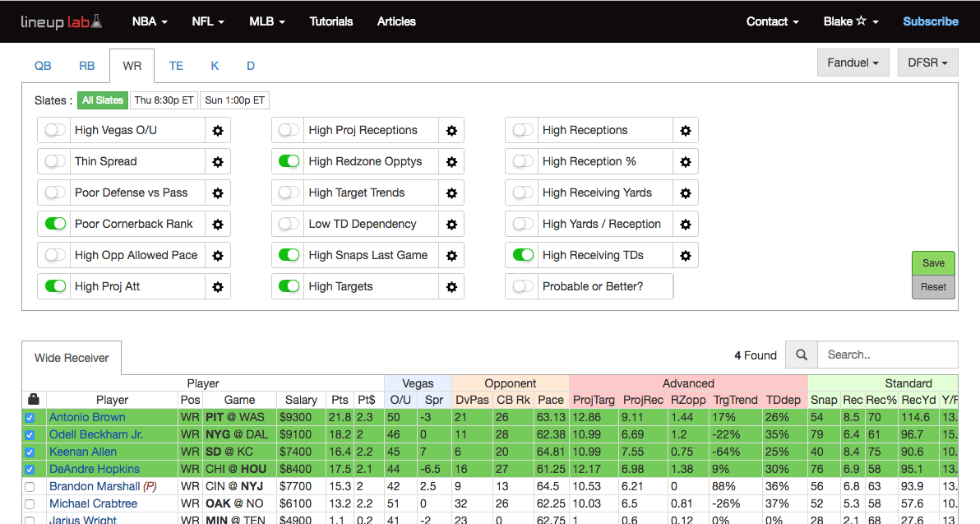The height and width of the screenshot is (524, 980).
Task: Open settings gear for Thin Spread
Action: pos(218,162)
